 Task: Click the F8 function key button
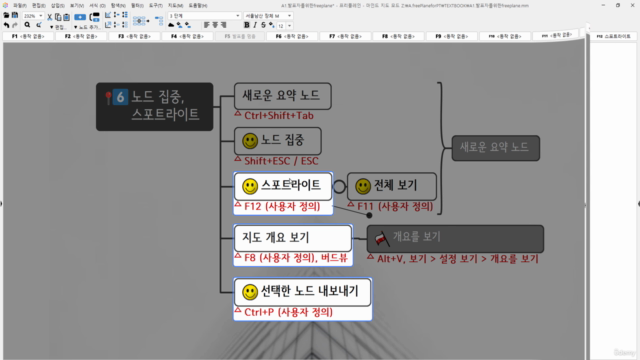click(x=398, y=36)
